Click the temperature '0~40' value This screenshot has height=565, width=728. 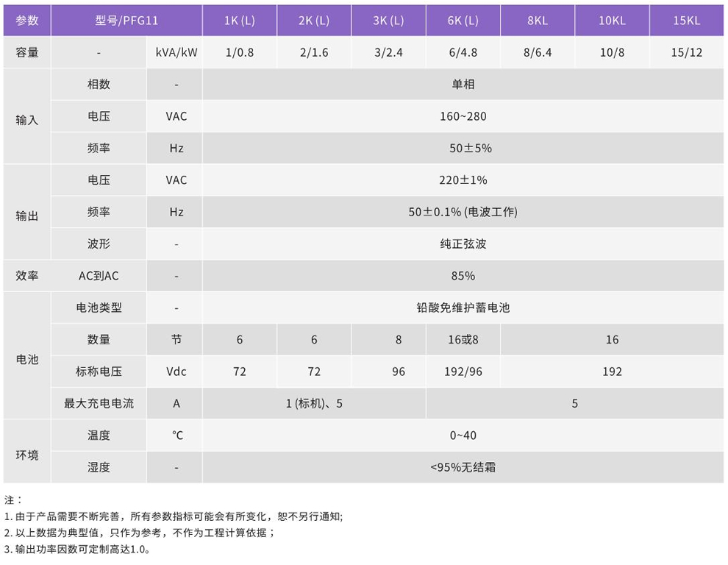click(x=463, y=436)
